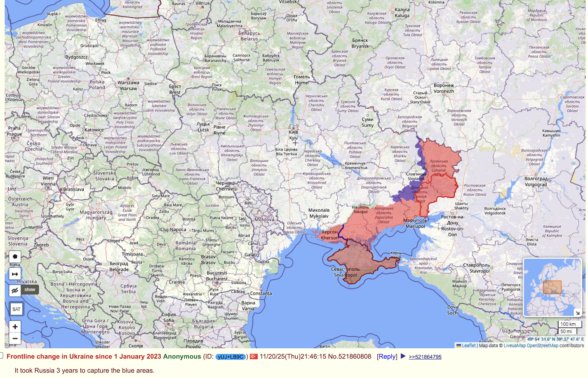Click the Kyiv city label on the map
Image resolution: width=588 pixels, height=378 pixels.
[294, 135]
